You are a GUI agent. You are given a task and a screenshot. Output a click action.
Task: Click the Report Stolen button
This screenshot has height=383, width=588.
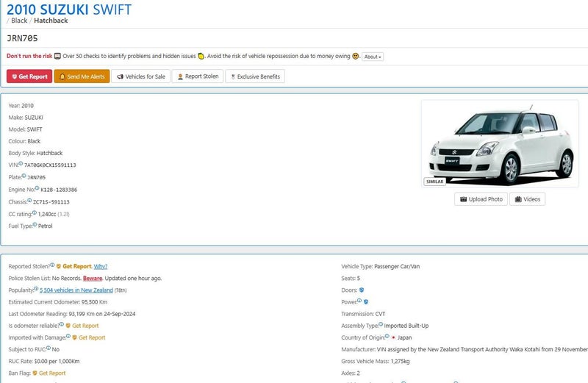pos(198,76)
